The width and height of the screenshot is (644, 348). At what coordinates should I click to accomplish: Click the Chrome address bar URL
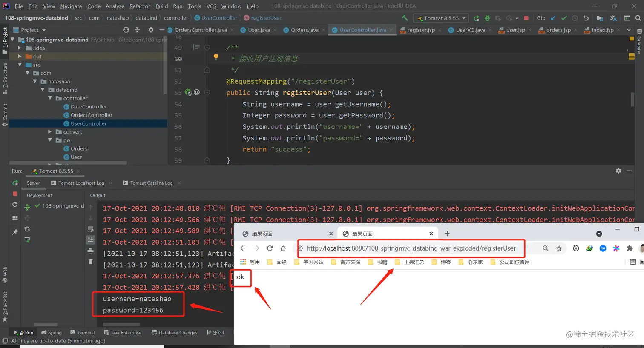411,248
